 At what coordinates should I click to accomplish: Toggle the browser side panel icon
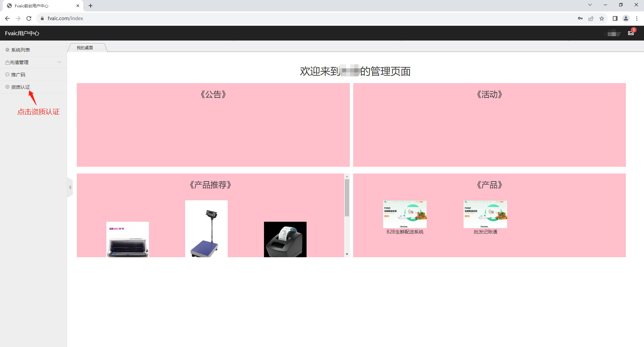(615, 18)
